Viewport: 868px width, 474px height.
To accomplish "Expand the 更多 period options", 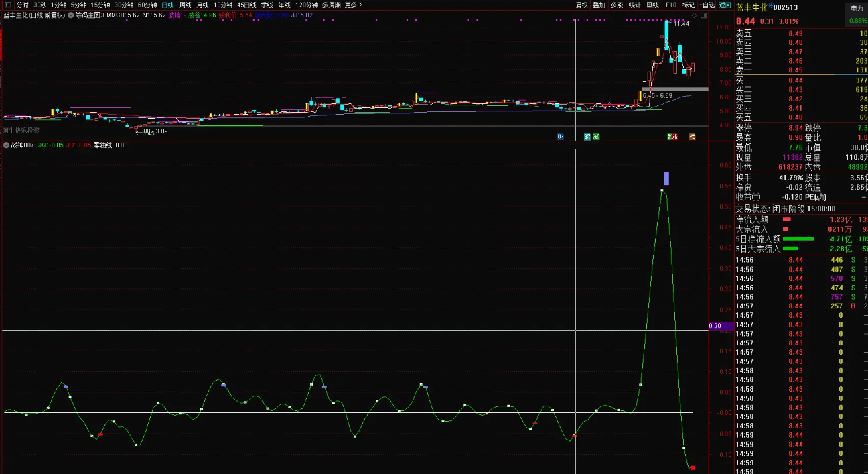I will (x=353, y=5).
